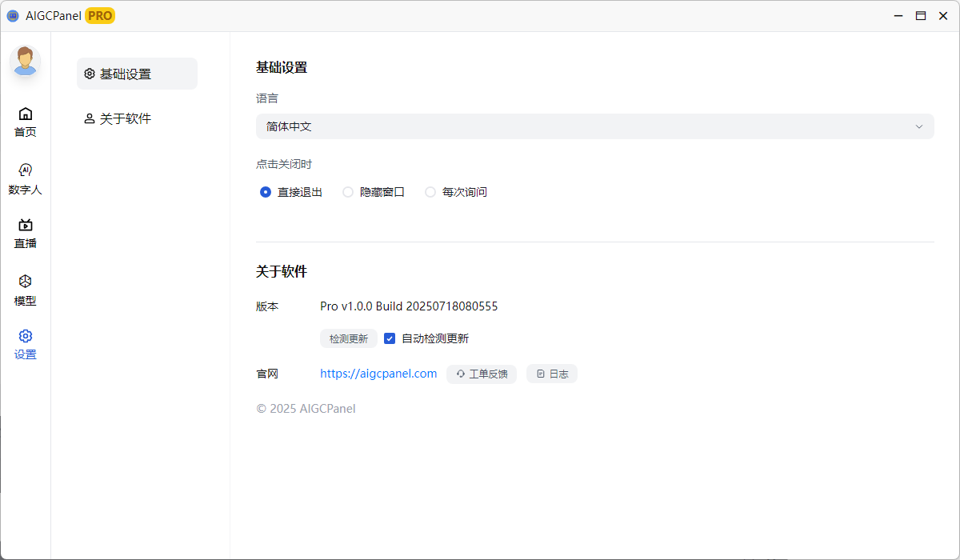Click the AIGCPanel logo in title bar
This screenshot has height=560, width=960.
point(13,15)
